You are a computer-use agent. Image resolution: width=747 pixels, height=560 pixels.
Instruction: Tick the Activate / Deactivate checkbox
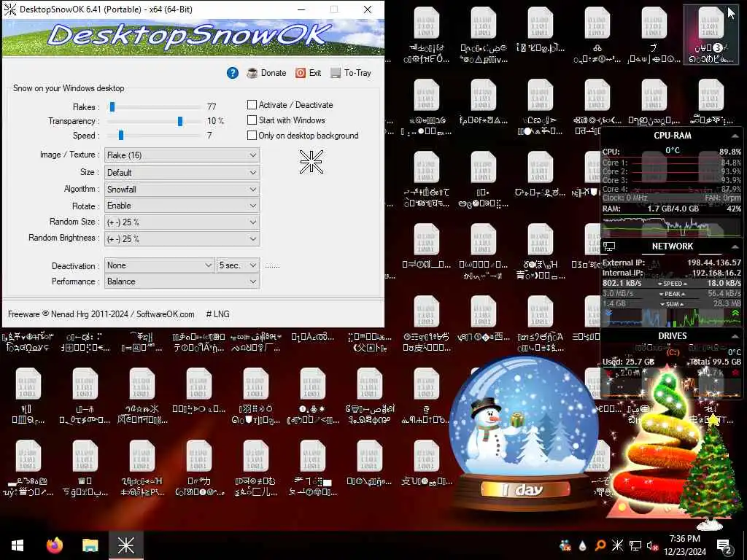(x=252, y=105)
